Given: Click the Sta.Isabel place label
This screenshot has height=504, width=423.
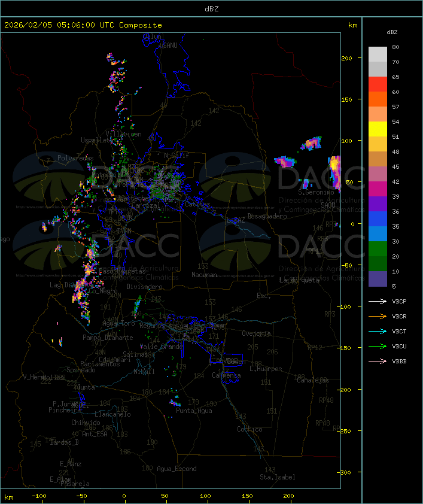Looking at the screenshot, I should click(x=278, y=477).
